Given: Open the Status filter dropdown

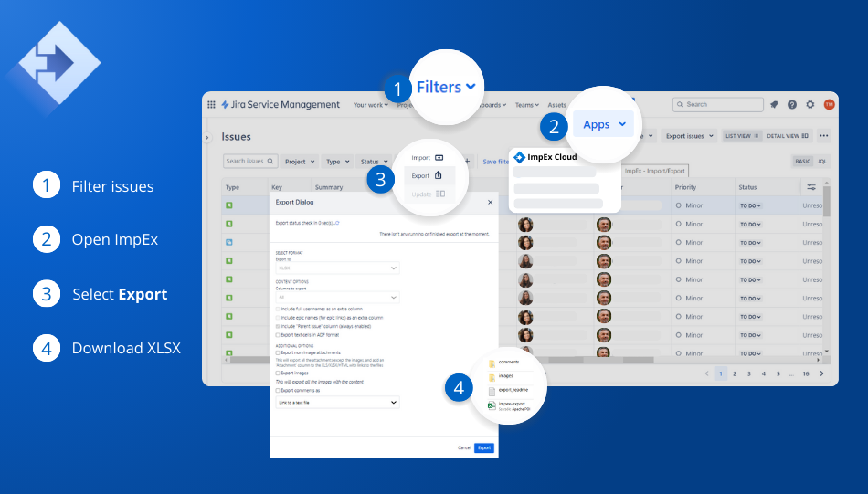Looking at the screenshot, I should (375, 162).
